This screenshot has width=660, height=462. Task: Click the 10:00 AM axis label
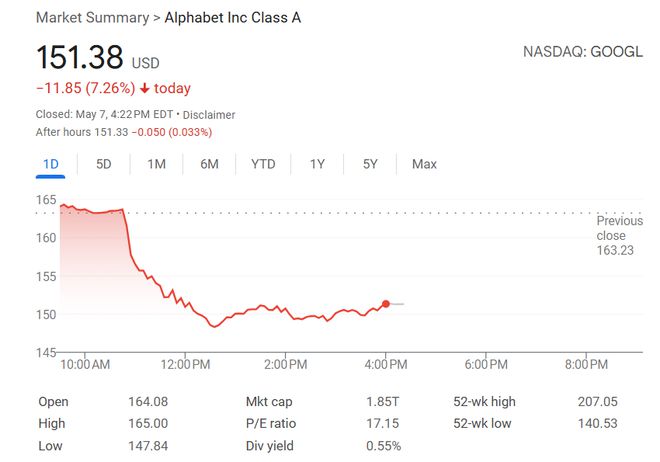(85, 364)
